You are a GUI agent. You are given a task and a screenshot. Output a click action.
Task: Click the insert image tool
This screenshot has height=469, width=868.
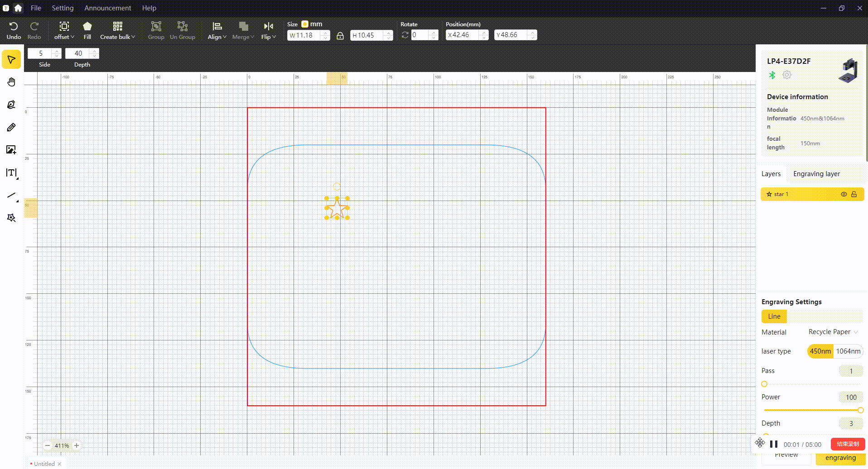coord(11,150)
